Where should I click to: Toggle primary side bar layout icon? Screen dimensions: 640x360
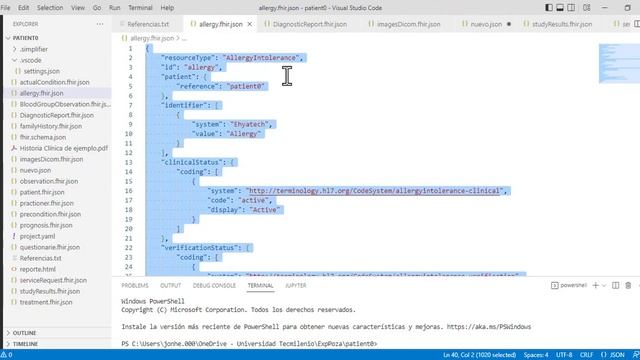549,8
